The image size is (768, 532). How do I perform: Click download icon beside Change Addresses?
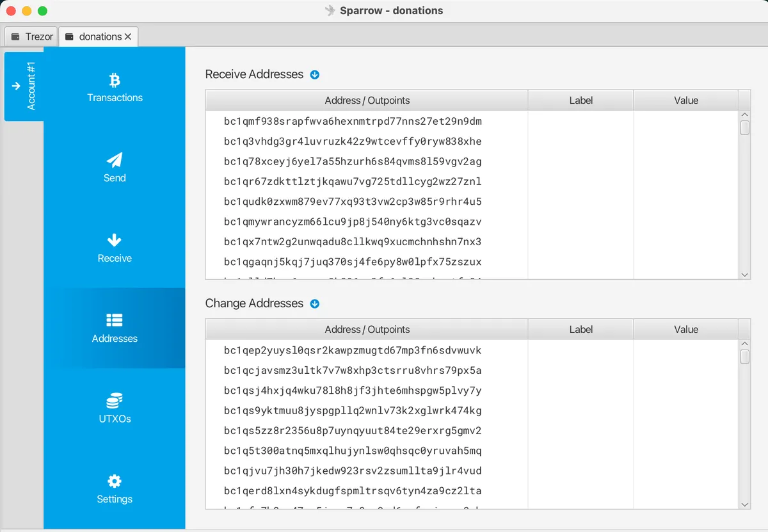click(314, 304)
